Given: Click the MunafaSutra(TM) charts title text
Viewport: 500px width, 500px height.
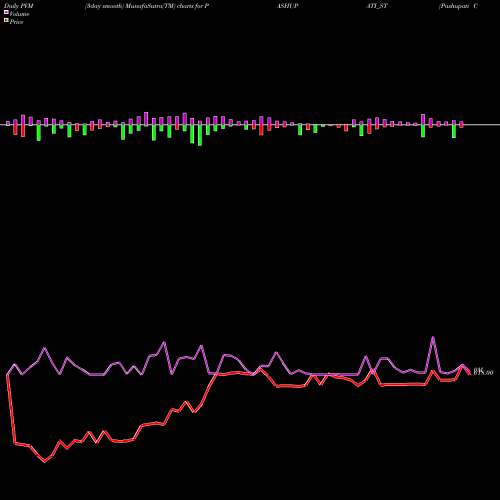Looking at the screenshot, I should point(147,6).
